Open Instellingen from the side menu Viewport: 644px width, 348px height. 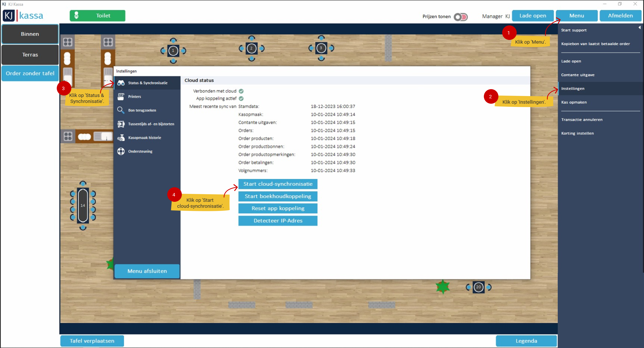point(573,88)
